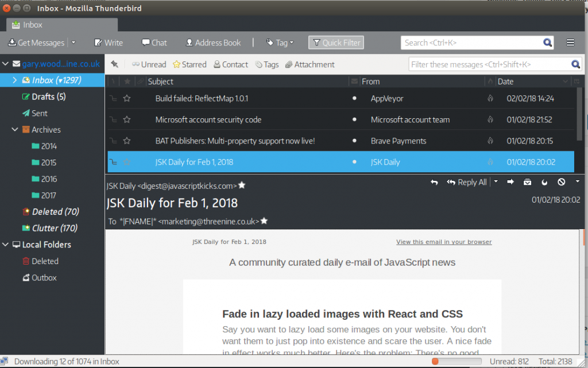Toggle the Contact quick filter
588x368 pixels.
point(231,64)
